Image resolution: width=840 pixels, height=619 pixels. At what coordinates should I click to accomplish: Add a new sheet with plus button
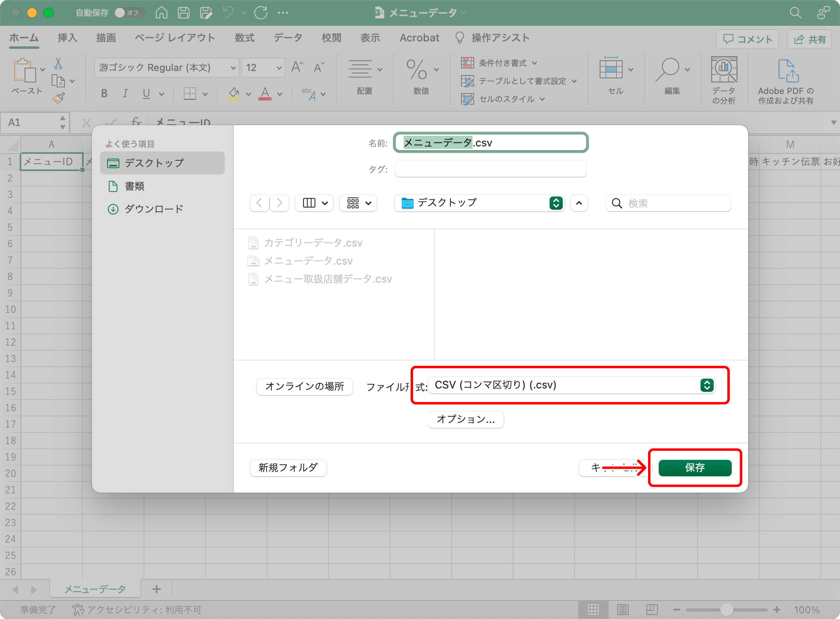coord(157,589)
